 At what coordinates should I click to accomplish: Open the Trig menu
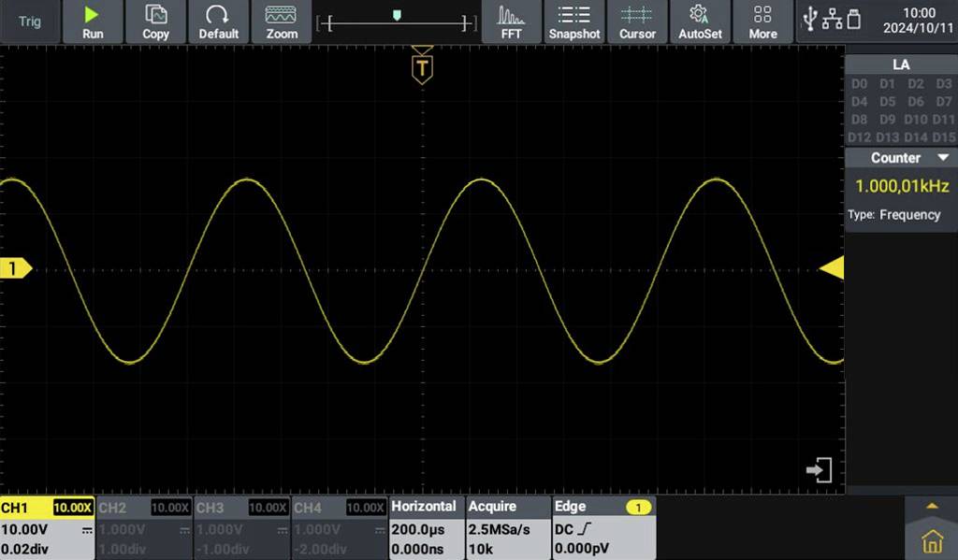pos(29,21)
